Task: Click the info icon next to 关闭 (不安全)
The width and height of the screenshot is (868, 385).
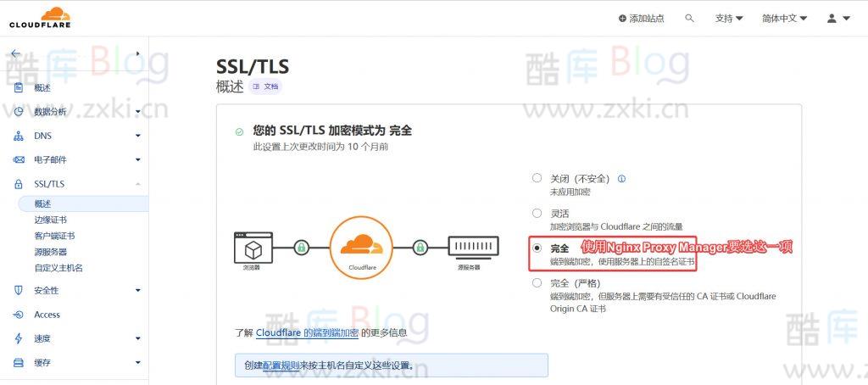Action: (621, 179)
